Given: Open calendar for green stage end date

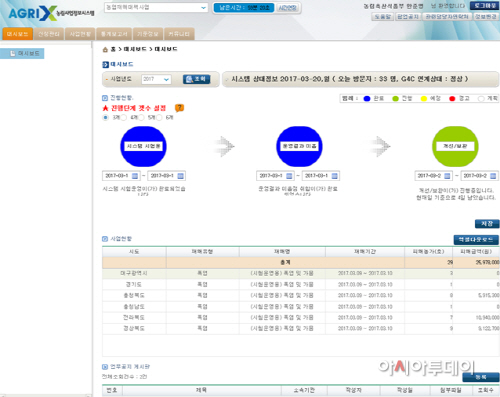Looking at the screenshot, I should tap(493, 176).
